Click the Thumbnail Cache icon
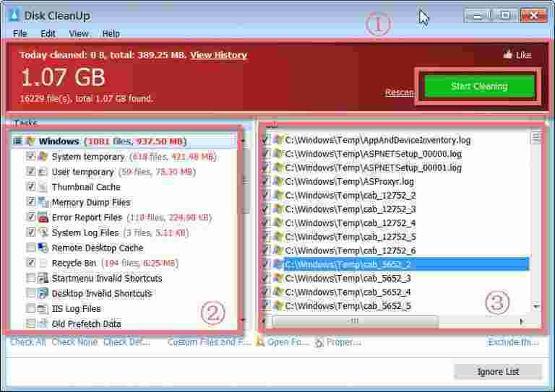Viewport: 555px width, 392px height. [x=43, y=187]
